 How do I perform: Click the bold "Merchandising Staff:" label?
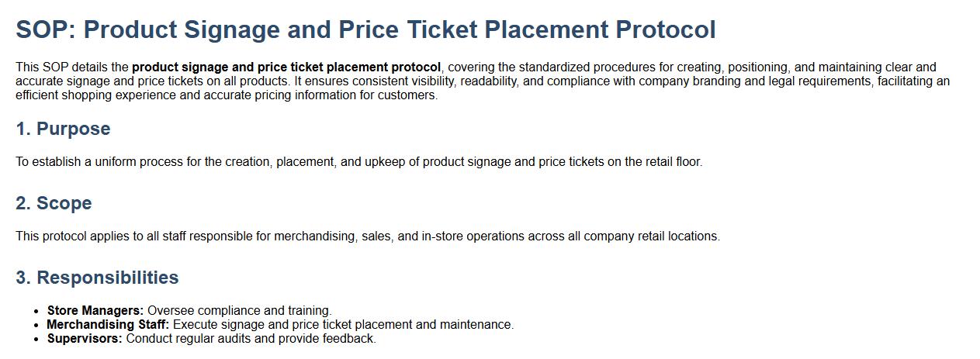108,325
